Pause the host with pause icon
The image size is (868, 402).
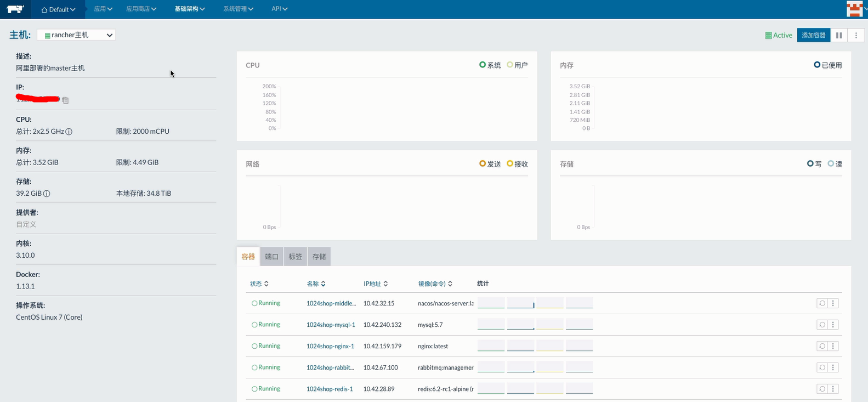[839, 35]
